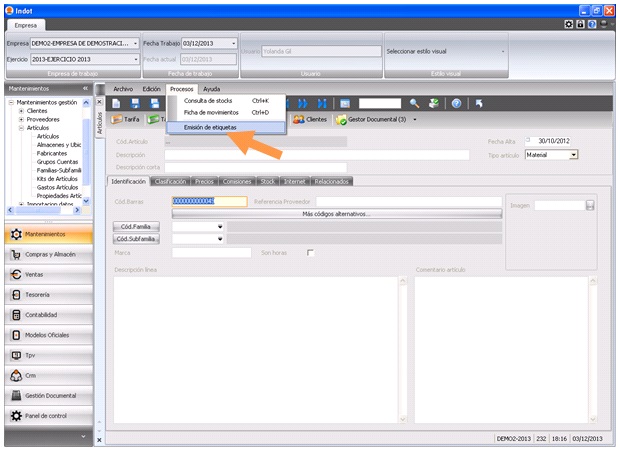Open the Clientes toolbar shortcut

coord(310,119)
